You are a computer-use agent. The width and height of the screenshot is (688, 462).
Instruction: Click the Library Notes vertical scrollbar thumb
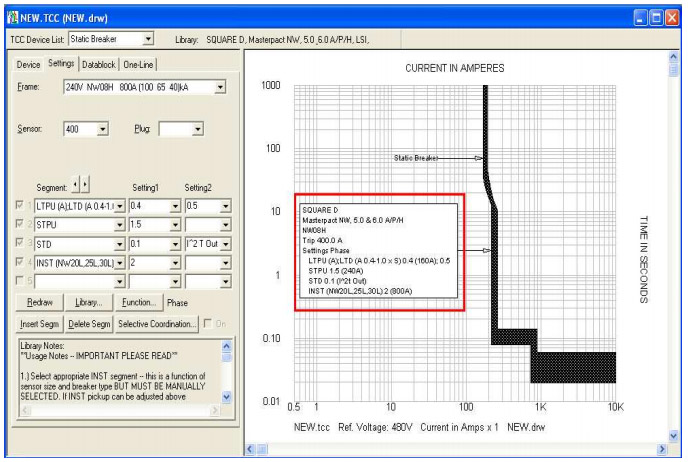[226, 357]
